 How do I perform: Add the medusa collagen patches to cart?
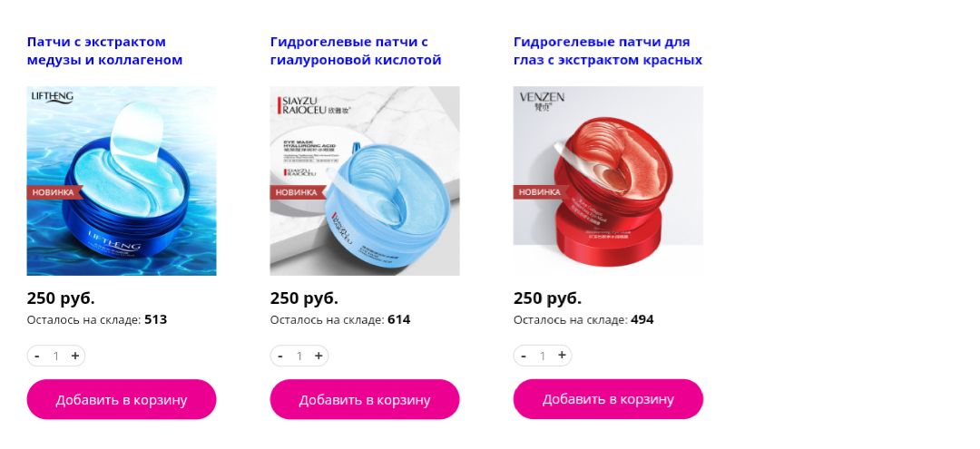tap(122, 399)
